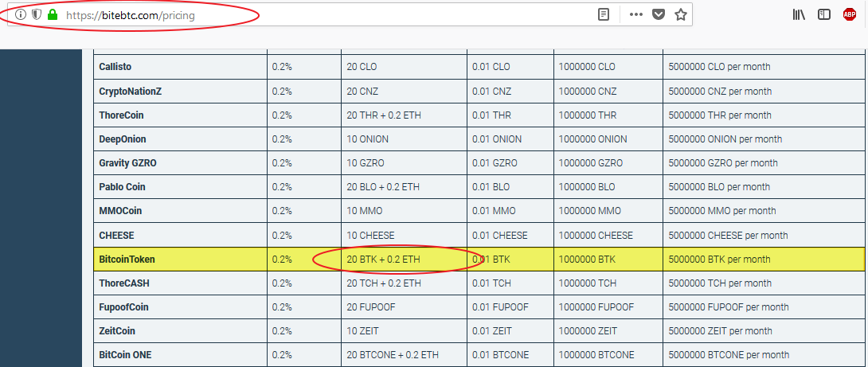Click the 1000000 BTK limit cell
This screenshot has width=868, height=367.
tap(608, 259)
